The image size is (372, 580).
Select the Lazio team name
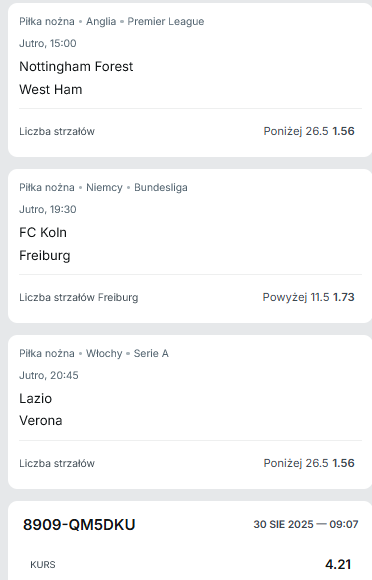[x=35, y=398]
